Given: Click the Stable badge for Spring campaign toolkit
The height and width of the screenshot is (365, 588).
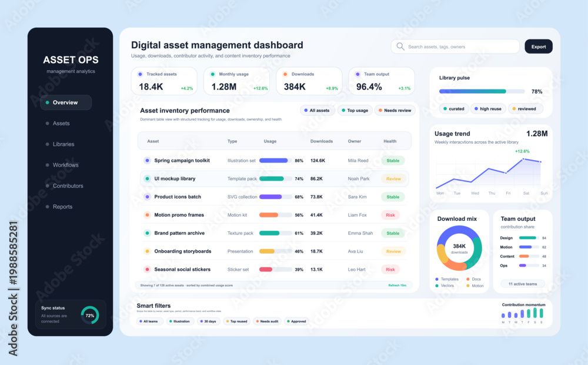Looking at the screenshot, I should (393, 160).
